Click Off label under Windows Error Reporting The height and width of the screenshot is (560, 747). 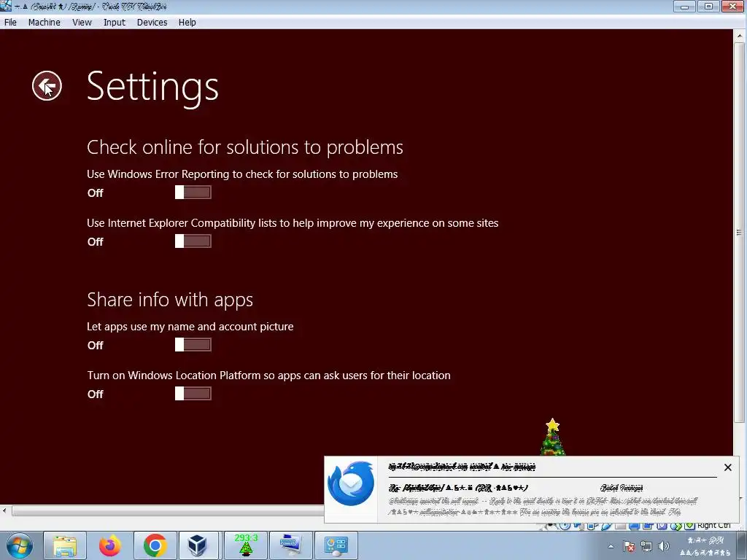96,192
